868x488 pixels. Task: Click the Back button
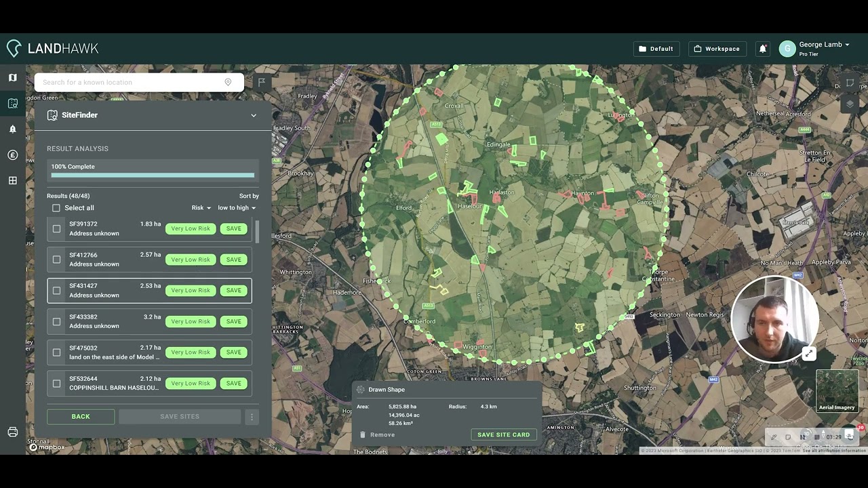[x=81, y=417]
